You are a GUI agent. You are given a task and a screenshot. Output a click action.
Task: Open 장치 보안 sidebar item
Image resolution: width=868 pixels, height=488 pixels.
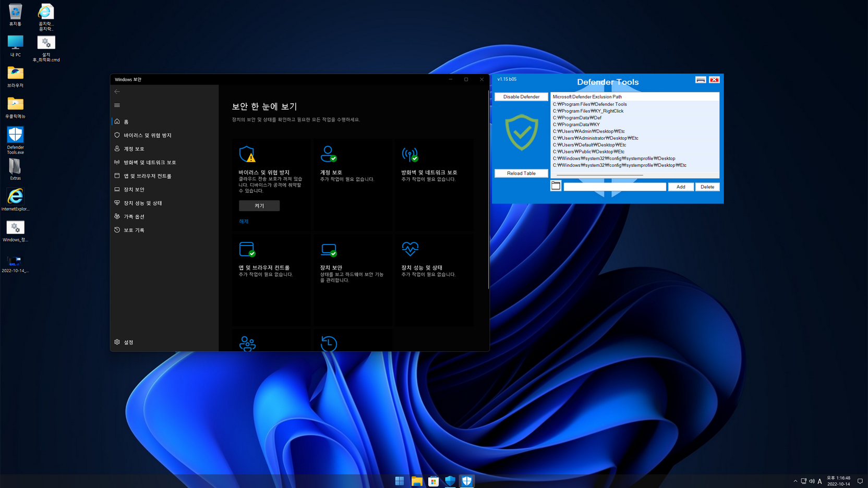point(164,189)
